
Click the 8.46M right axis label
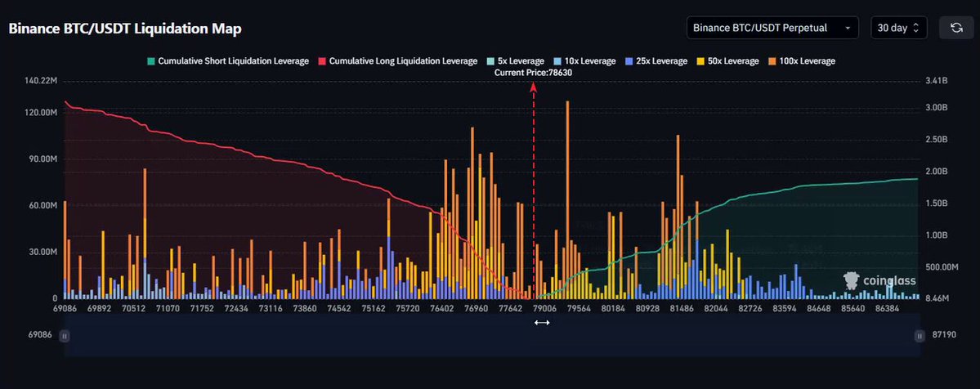tap(936, 299)
